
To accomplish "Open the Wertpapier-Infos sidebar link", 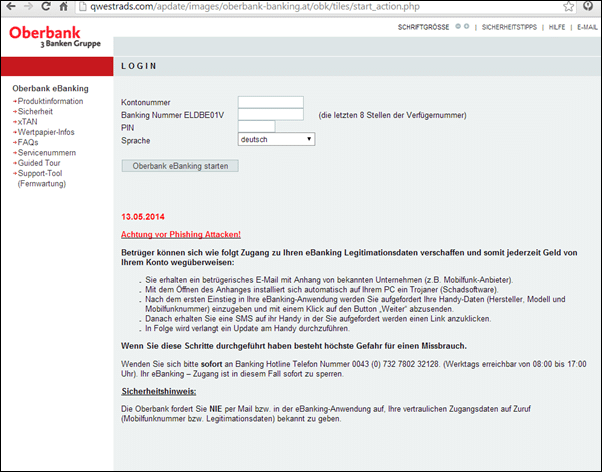I will click(x=46, y=132).
